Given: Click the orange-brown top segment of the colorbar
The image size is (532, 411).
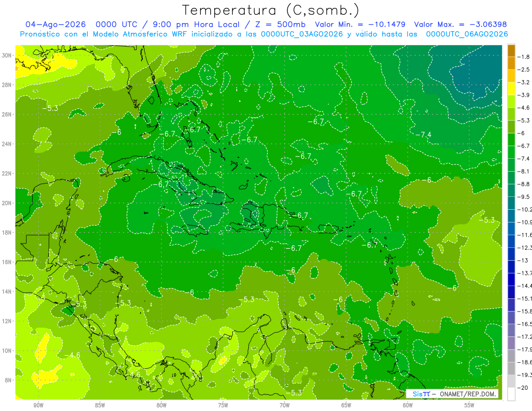Looking at the screenshot, I should coord(511,51).
